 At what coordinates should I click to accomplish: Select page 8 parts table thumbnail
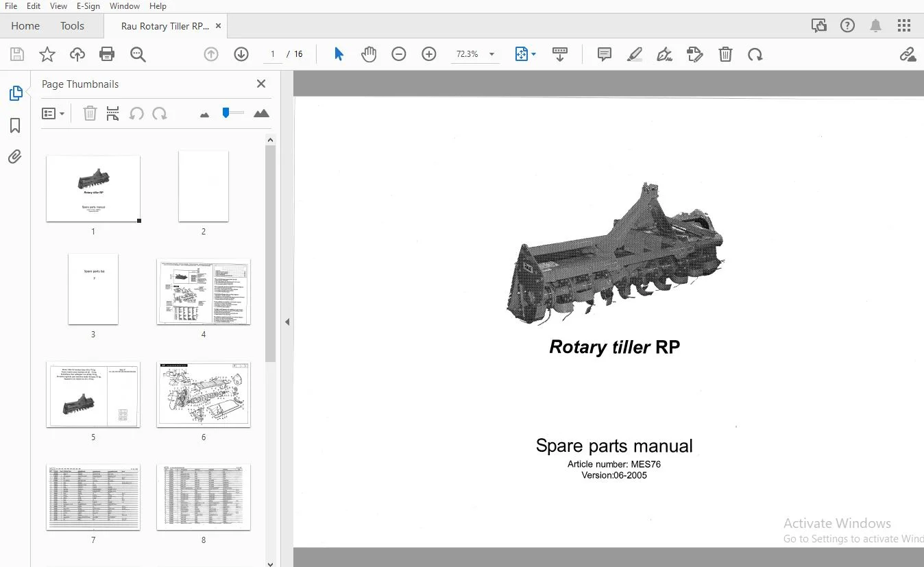tap(204, 497)
